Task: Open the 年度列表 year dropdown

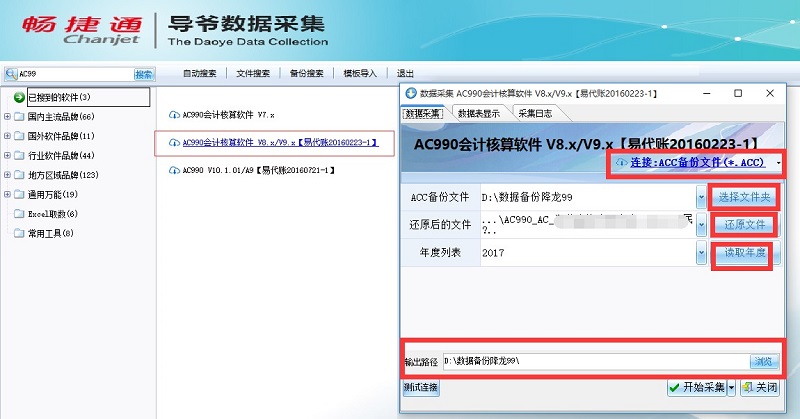Action: click(x=701, y=252)
